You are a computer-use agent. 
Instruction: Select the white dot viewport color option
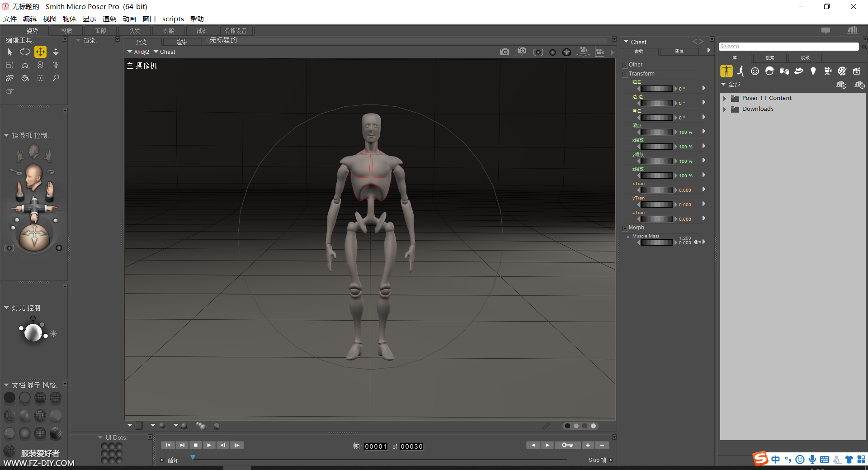pyautogui.click(x=594, y=426)
